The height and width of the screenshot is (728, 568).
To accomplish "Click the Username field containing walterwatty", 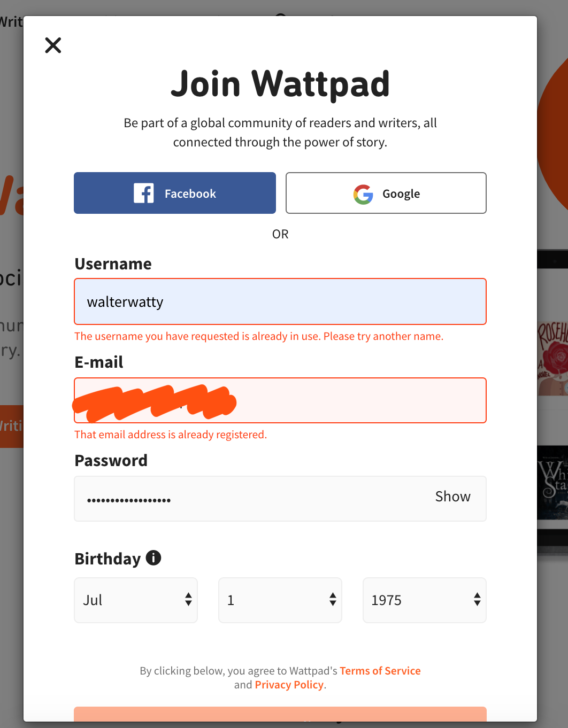I will coord(280,301).
